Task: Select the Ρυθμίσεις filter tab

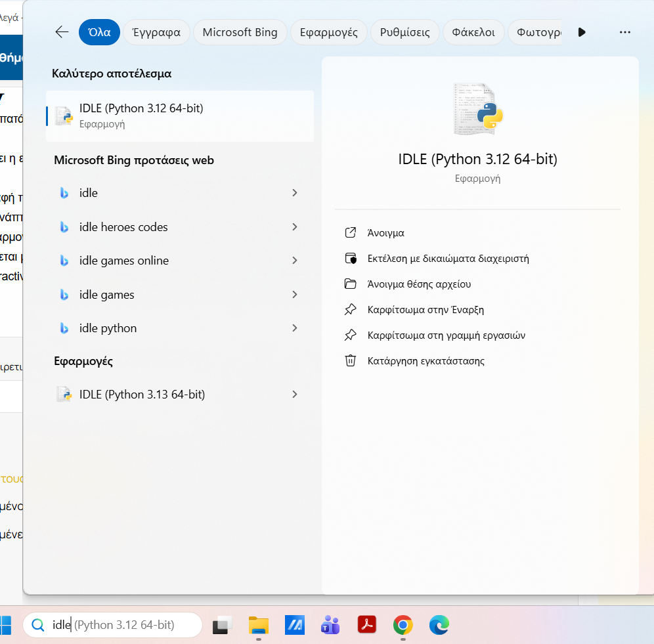Action: [404, 32]
